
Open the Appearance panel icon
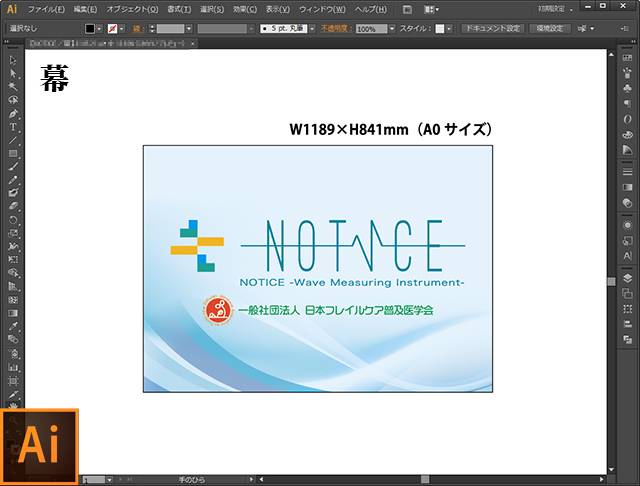tap(627, 225)
